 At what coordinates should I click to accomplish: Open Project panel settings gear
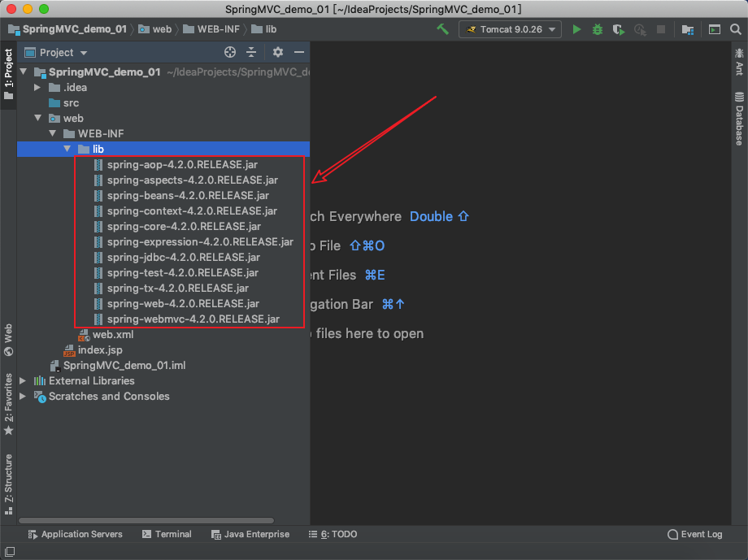tap(277, 52)
